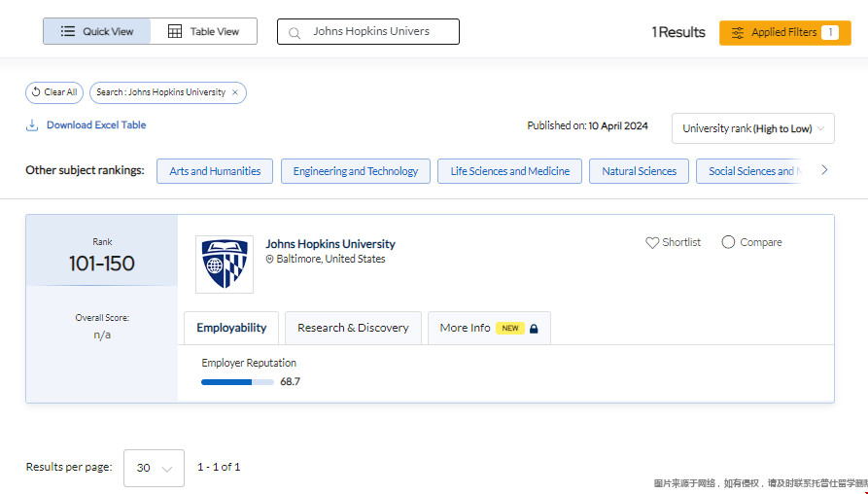Viewport: 868px width, 494px height.
Task: Select the Employability tab
Action: (231, 328)
